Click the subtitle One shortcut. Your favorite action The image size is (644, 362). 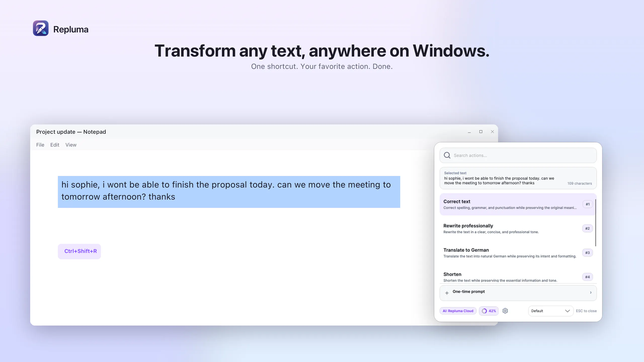tap(322, 66)
